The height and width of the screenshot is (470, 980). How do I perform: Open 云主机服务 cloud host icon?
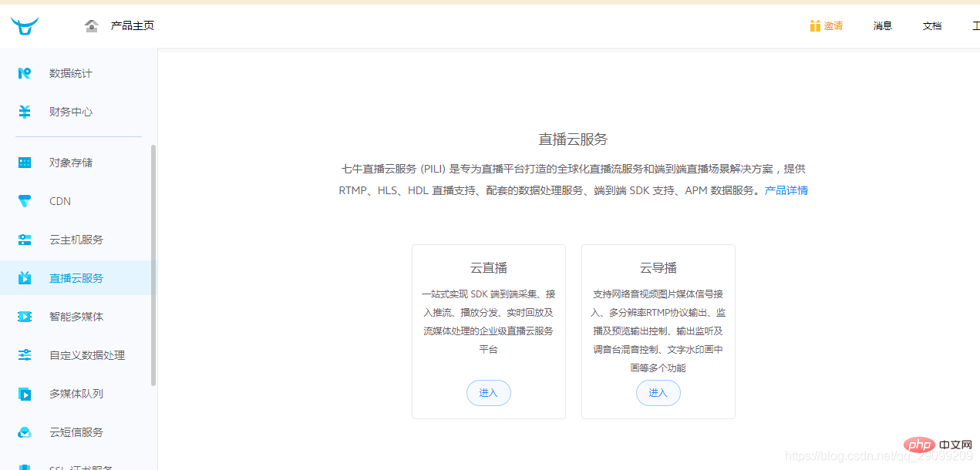(24, 239)
